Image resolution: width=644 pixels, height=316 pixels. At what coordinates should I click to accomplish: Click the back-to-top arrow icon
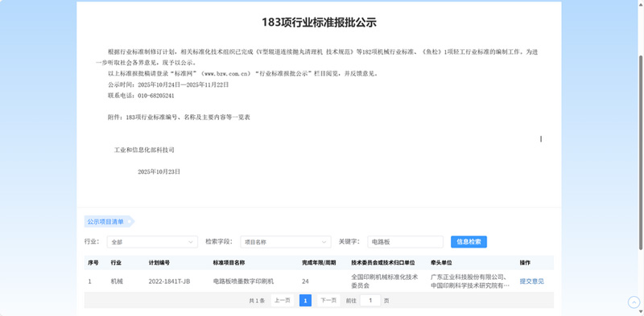(634, 302)
